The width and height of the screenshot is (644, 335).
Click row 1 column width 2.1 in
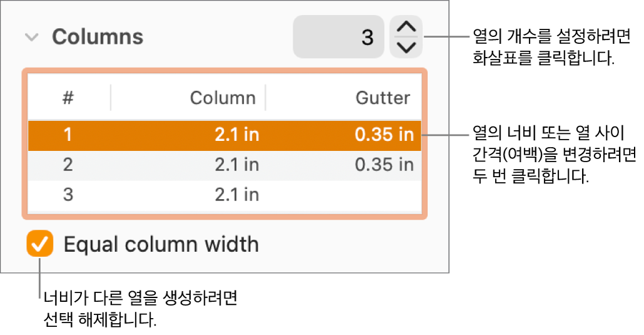237,135
